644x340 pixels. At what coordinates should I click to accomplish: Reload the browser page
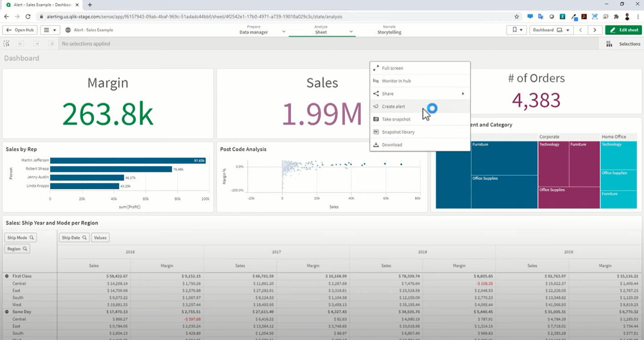28,16
